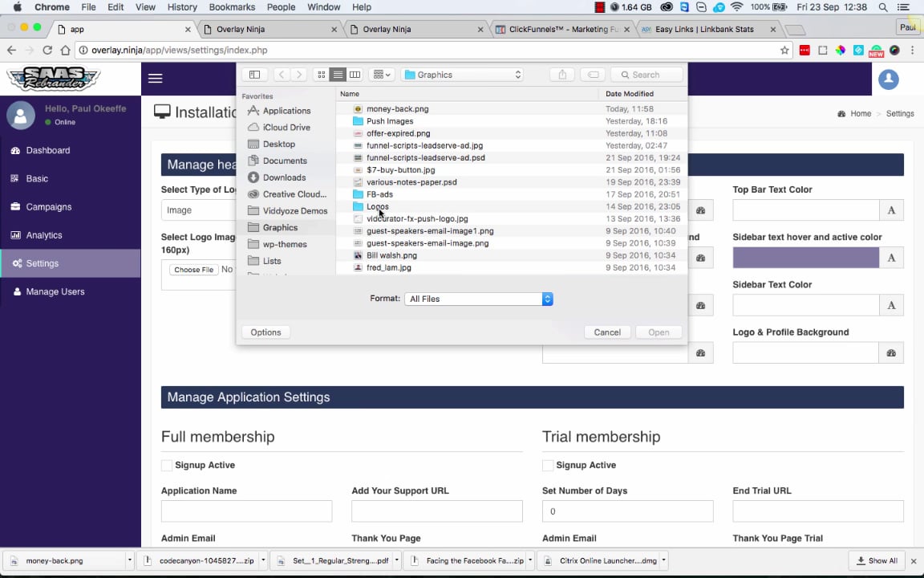Open codecanyon zip download options arrow
The height and width of the screenshot is (578, 924).
(263, 561)
